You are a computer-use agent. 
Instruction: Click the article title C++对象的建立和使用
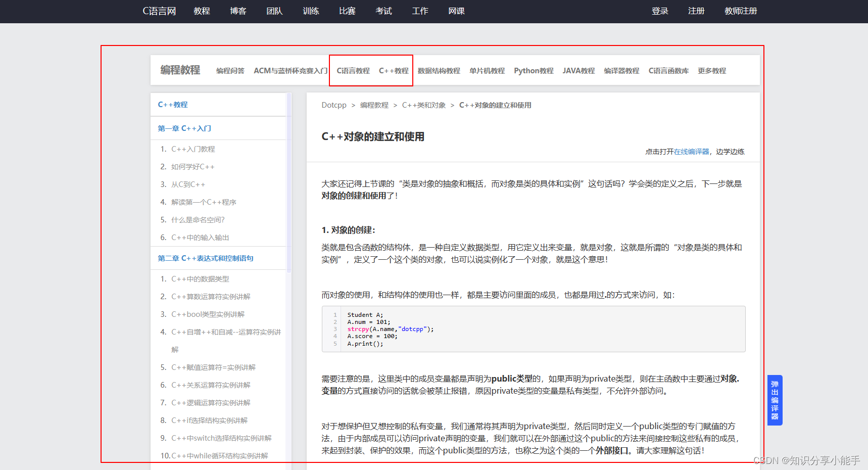click(x=373, y=136)
